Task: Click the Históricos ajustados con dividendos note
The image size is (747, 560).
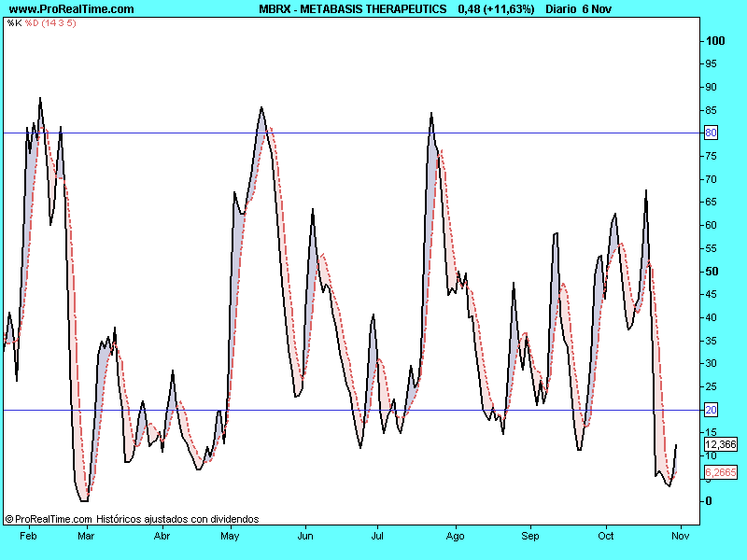Action: point(177,519)
